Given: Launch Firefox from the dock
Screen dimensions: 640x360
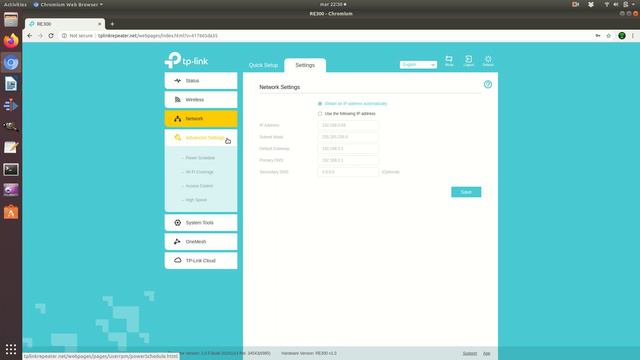Looking at the screenshot, I should (11, 41).
